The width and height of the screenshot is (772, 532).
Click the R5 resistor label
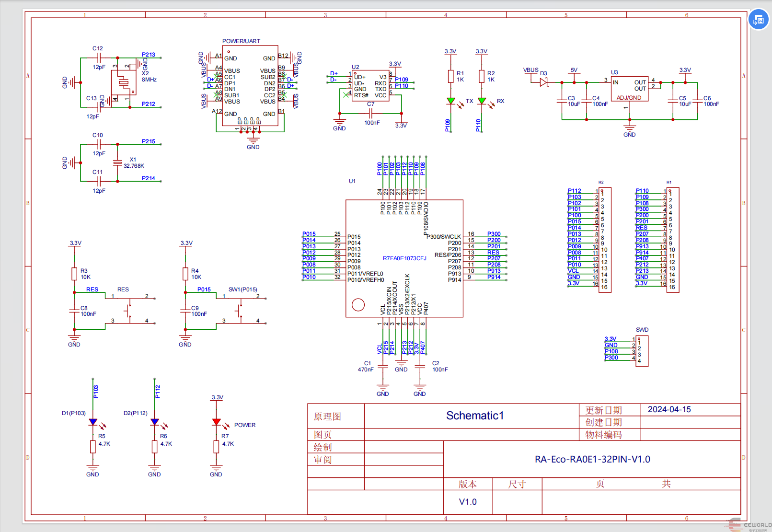[102, 436]
